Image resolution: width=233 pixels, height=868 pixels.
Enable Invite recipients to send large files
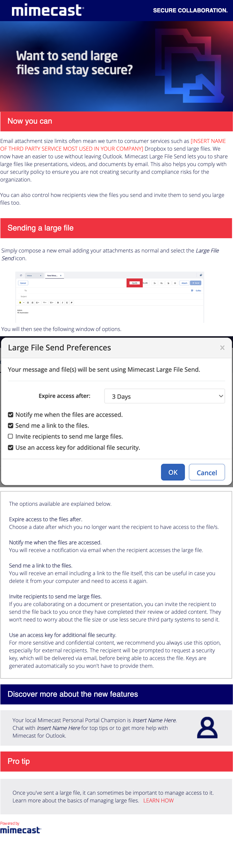[x=11, y=436]
